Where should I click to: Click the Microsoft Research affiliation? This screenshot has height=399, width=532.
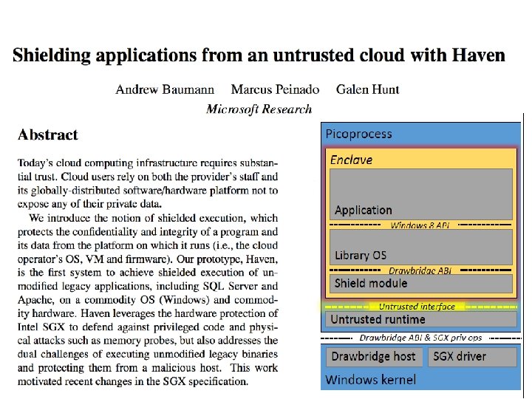click(x=259, y=109)
